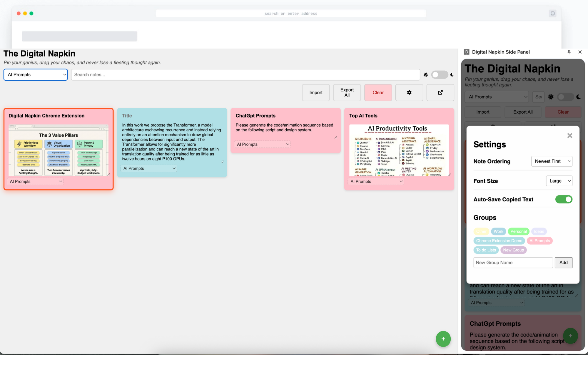Click the Export All button
Image resolution: width=588 pixels, height=368 pixels.
tap(347, 92)
